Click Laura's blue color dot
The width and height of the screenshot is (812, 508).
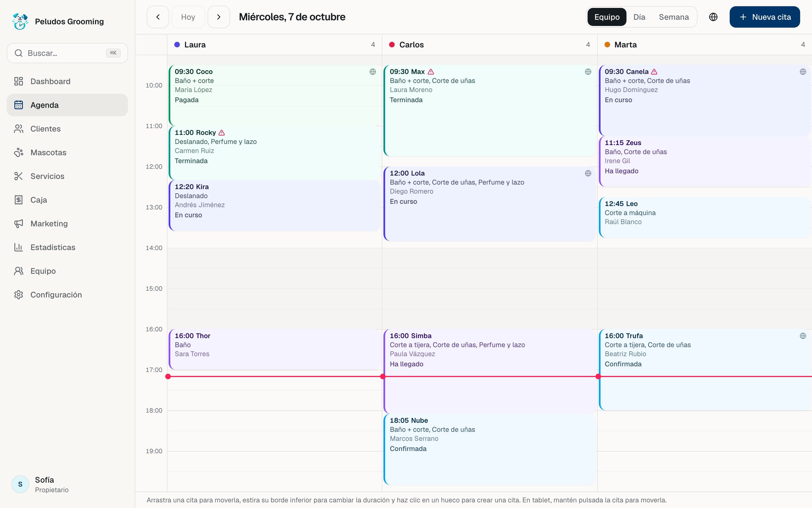coord(177,45)
